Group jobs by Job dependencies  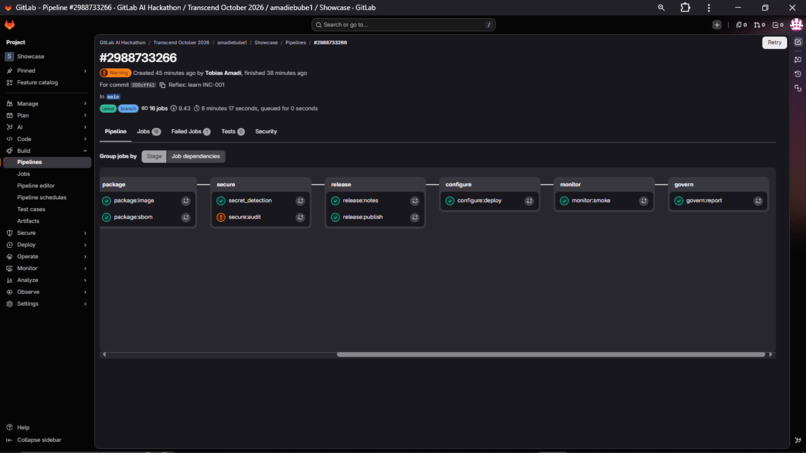pyautogui.click(x=196, y=156)
